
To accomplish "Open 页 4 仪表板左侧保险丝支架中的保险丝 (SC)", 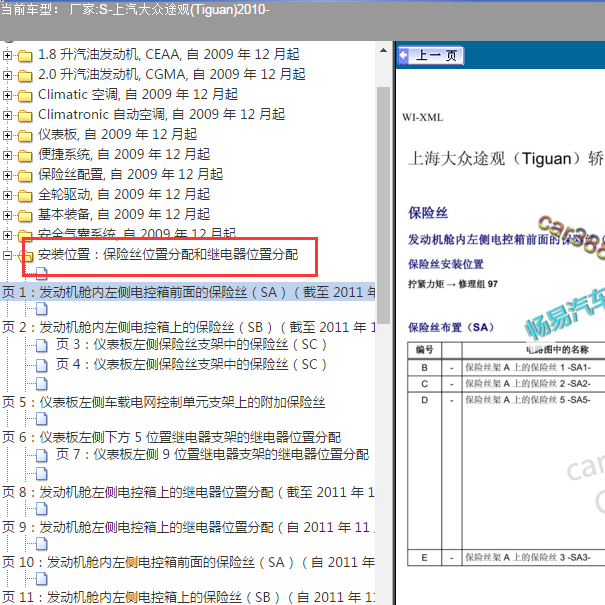I will click(x=191, y=365).
